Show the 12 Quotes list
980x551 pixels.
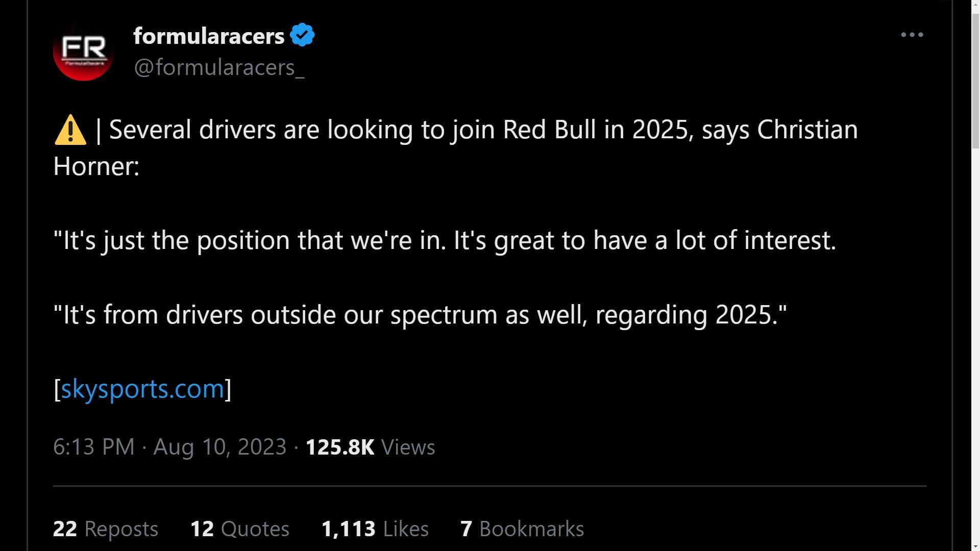(239, 529)
